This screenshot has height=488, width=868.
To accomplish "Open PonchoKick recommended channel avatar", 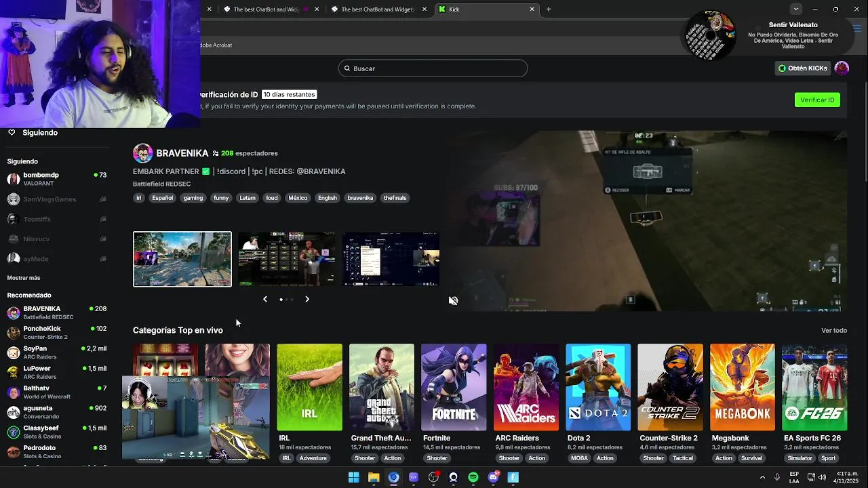I will 14,332.
